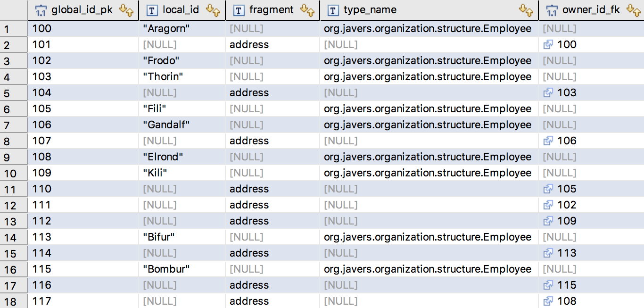Sort by the fragment column icon
The width and height of the screenshot is (644, 308).
pos(307,10)
